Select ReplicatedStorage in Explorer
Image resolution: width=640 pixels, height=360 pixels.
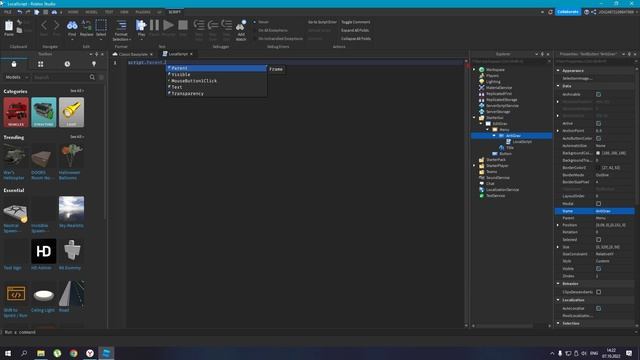pyautogui.click(x=501, y=100)
